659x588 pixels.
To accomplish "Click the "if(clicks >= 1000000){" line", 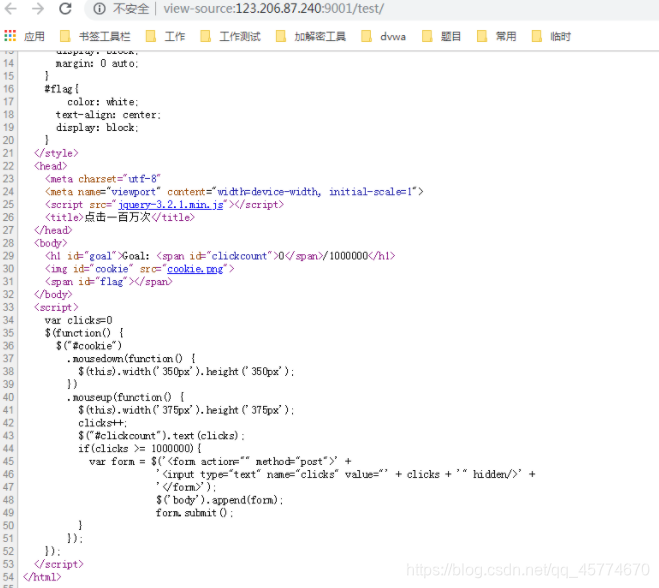I will 140,448.
